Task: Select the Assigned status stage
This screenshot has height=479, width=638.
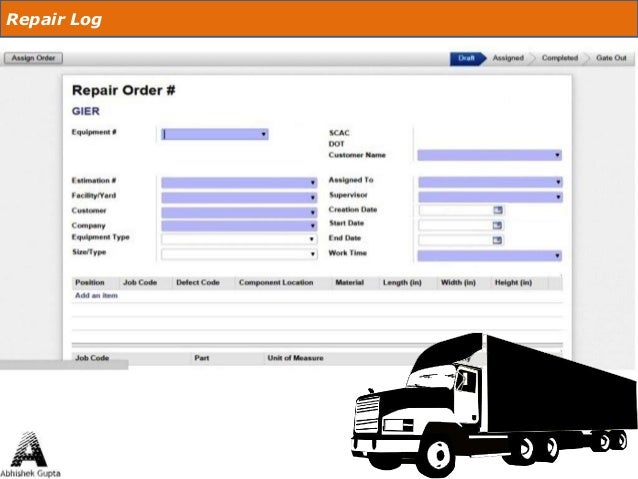Action: pos(508,58)
